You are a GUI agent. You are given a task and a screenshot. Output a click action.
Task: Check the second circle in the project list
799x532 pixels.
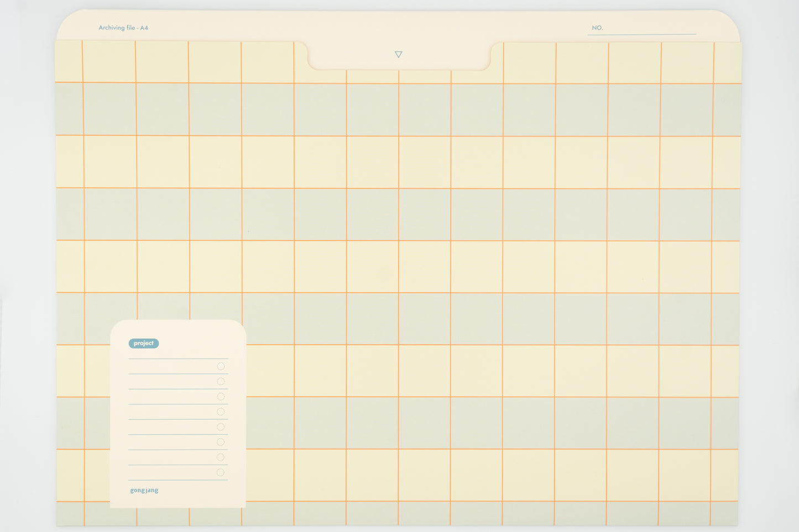coord(221,381)
